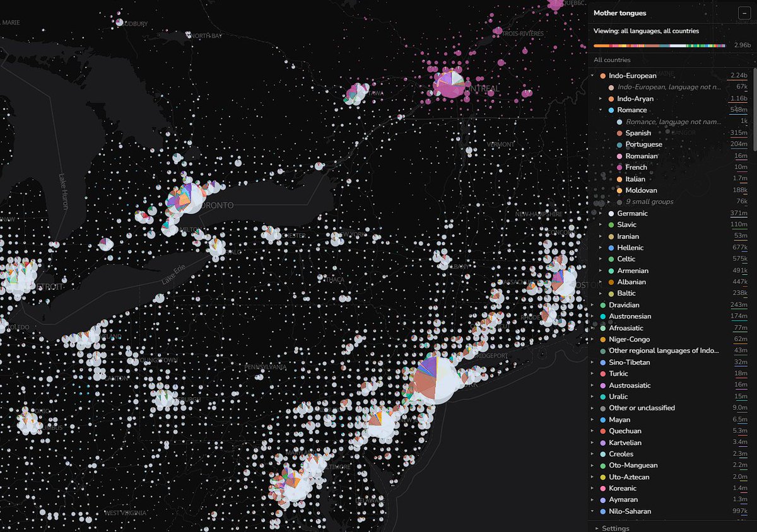Click the Mayan color dot
The image size is (757, 532).
[x=603, y=420]
